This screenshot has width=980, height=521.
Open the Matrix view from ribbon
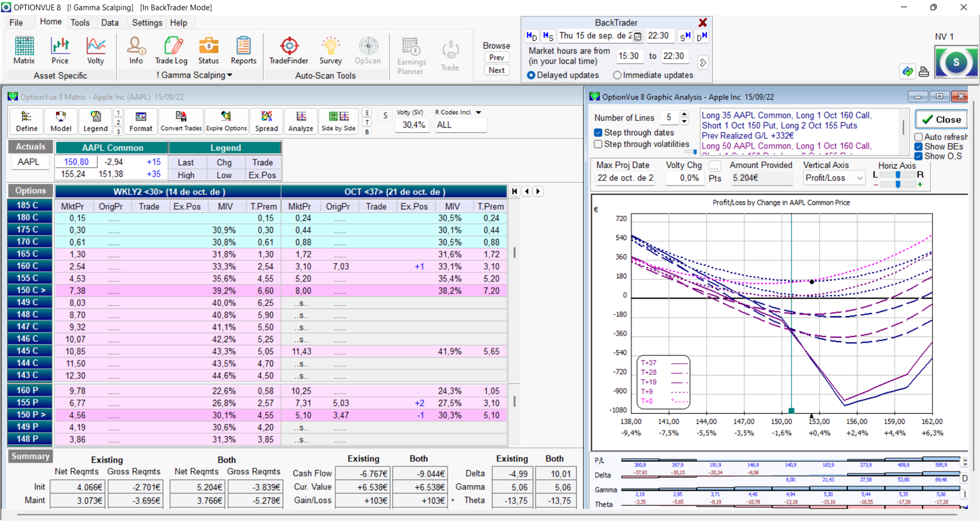coord(24,50)
